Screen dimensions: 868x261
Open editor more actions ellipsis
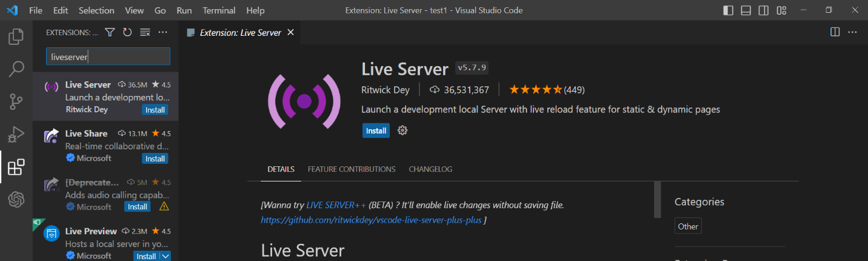(x=853, y=32)
